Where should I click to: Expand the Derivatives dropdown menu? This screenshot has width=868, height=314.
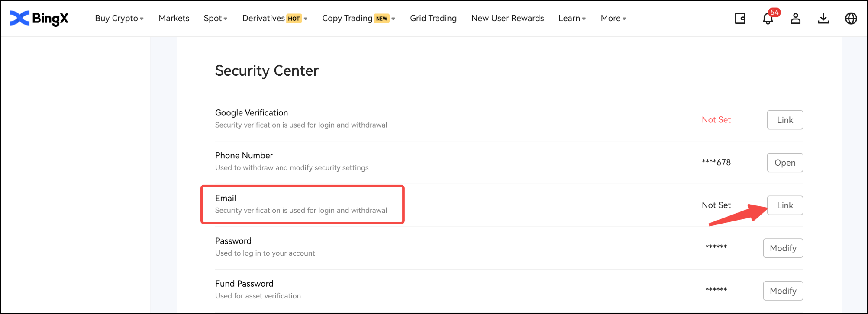(x=274, y=19)
